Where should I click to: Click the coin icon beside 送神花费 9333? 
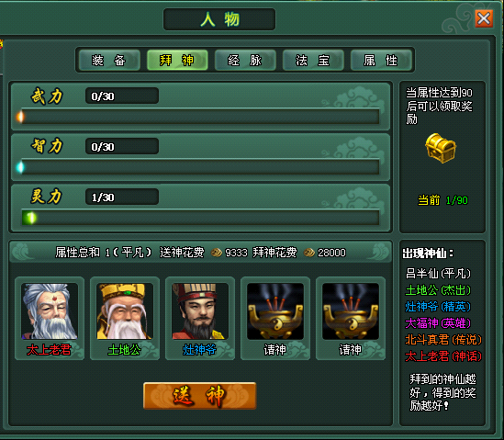tap(217, 253)
